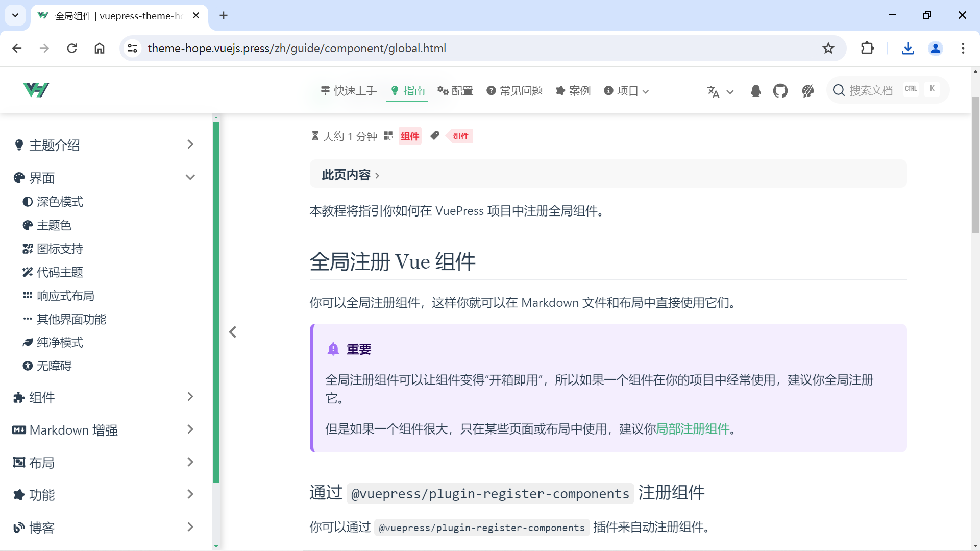Close the 全局组件 browser tab
The image size is (980, 551).
pyautogui.click(x=196, y=15)
